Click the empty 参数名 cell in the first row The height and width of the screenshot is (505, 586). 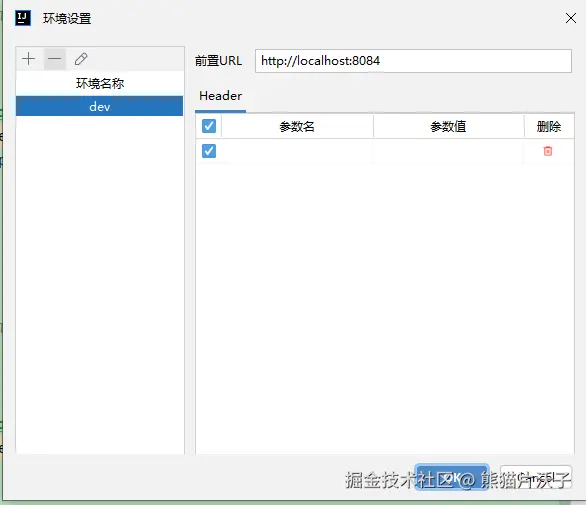tap(297, 151)
